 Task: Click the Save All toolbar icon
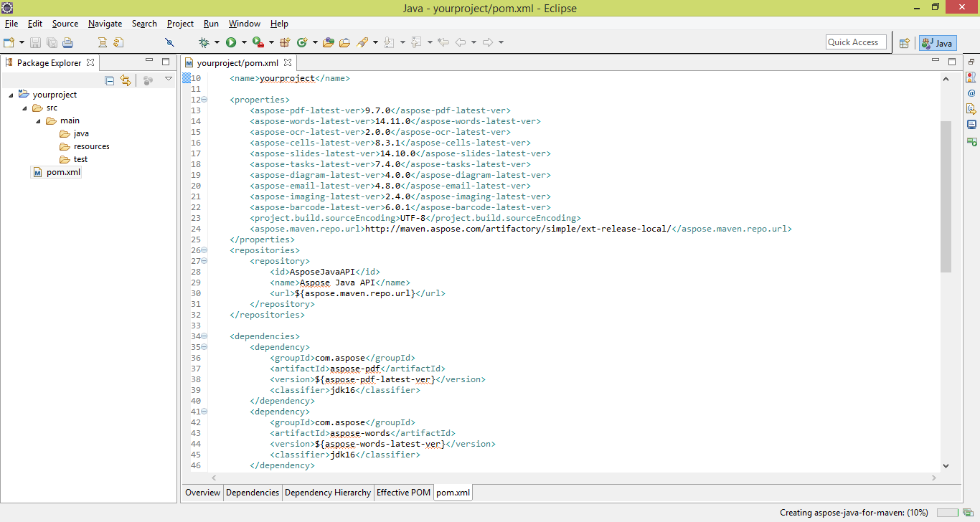click(52, 42)
